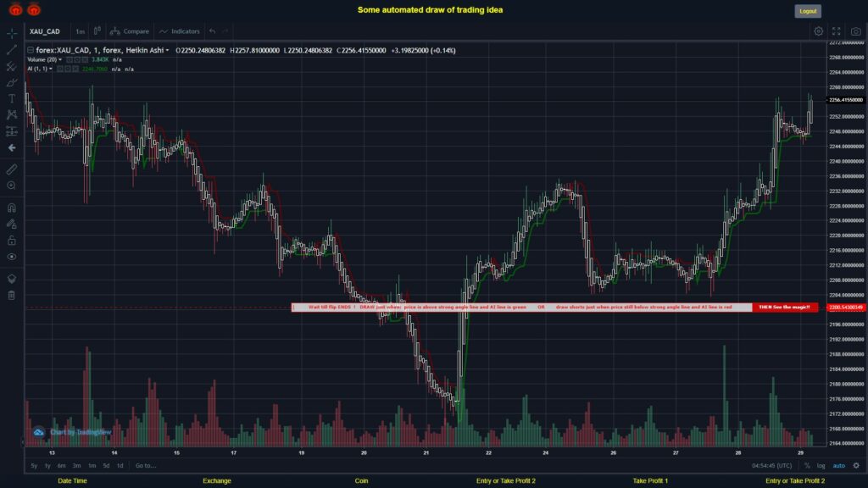Select the 5y date range
This screenshot has height=488, width=868.
pyautogui.click(x=34, y=465)
